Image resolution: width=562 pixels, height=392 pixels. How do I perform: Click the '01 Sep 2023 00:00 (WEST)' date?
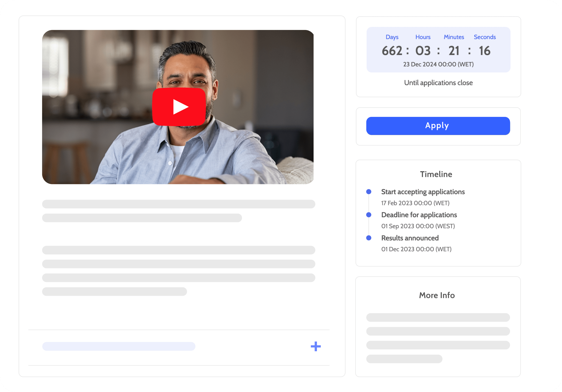(x=418, y=226)
